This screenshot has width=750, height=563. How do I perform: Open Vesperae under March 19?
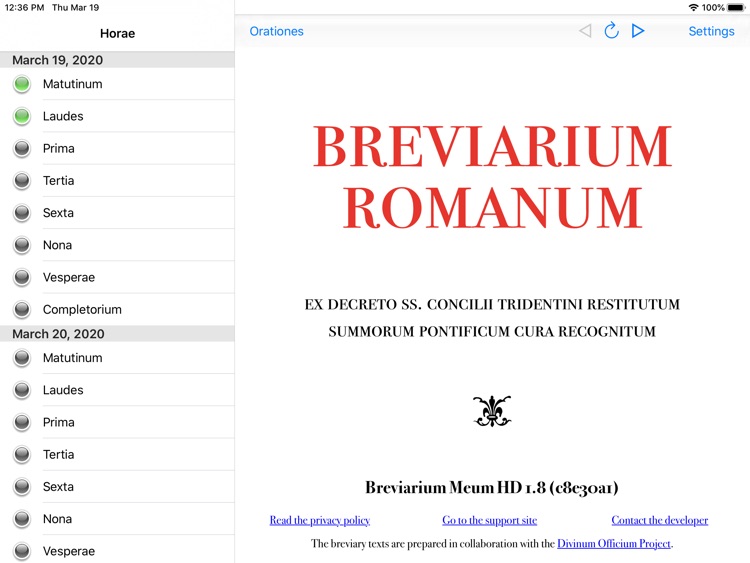coord(117,277)
